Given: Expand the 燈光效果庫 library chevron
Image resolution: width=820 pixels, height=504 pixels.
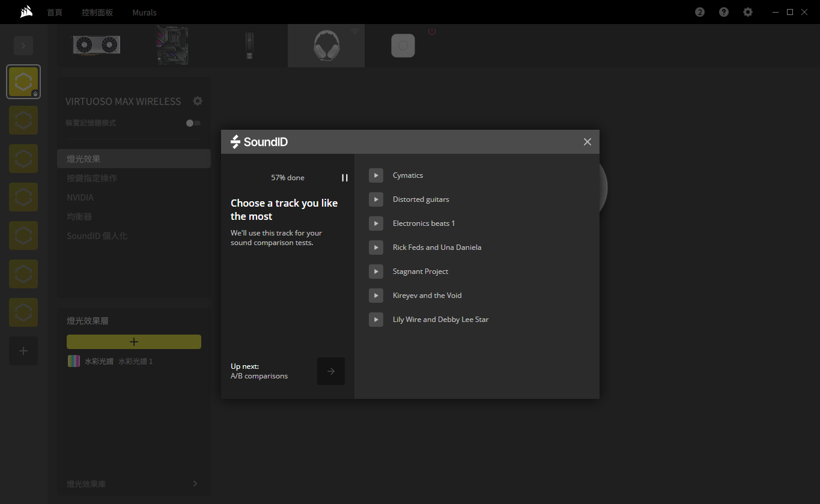Looking at the screenshot, I should 195,484.
